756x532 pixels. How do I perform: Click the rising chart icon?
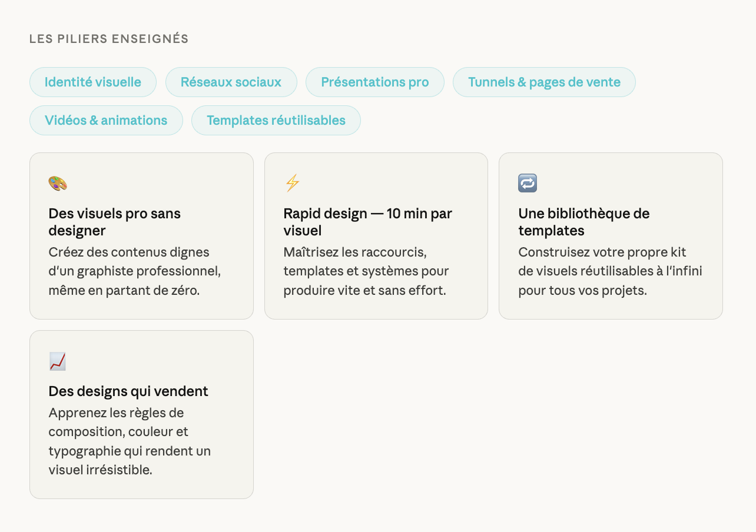pos(58,361)
